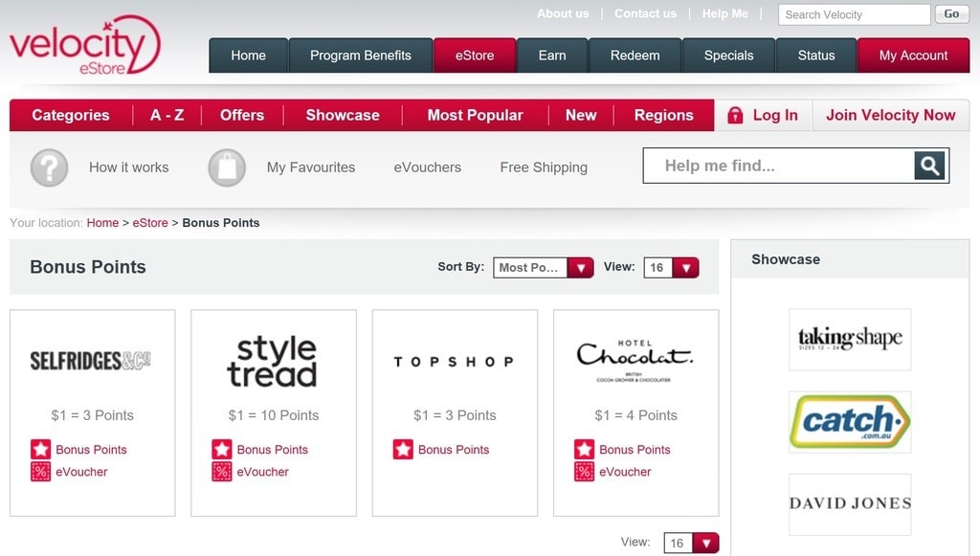This screenshot has height=556, width=980.
Task: Open catch.com.au in the Showcase
Action: 850,422
